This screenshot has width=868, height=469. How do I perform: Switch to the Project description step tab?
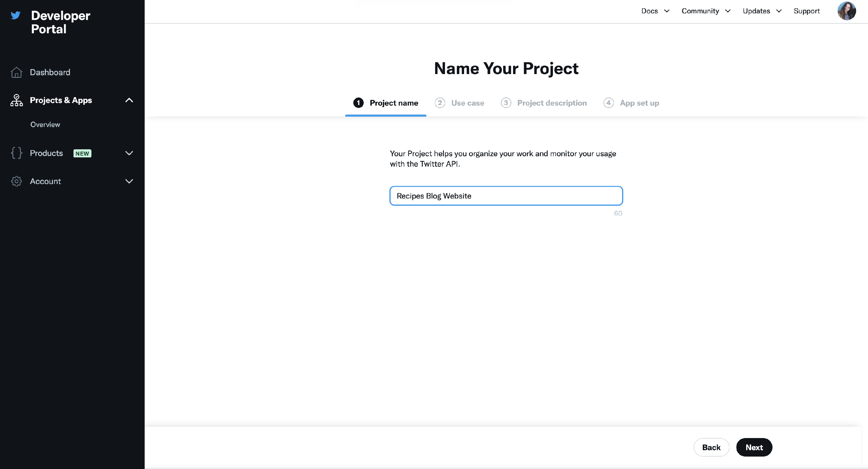pos(551,103)
